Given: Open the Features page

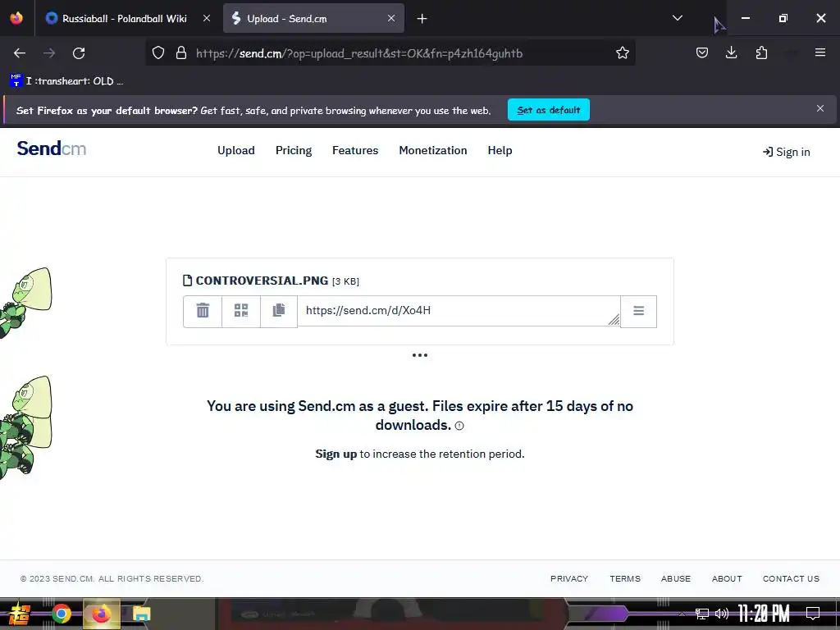Looking at the screenshot, I should [355, 151].
